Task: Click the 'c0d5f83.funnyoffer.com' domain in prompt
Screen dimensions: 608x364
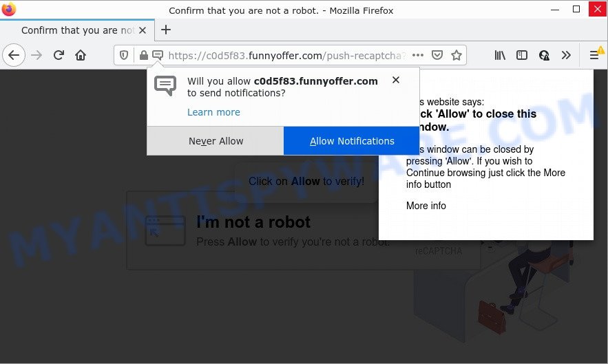Action: [315, 81]
